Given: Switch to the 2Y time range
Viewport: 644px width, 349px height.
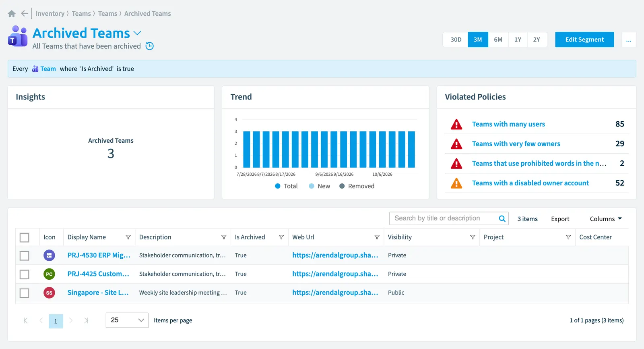Looking at the screenshot, I should pyautogui.click(x=537, y=39).
